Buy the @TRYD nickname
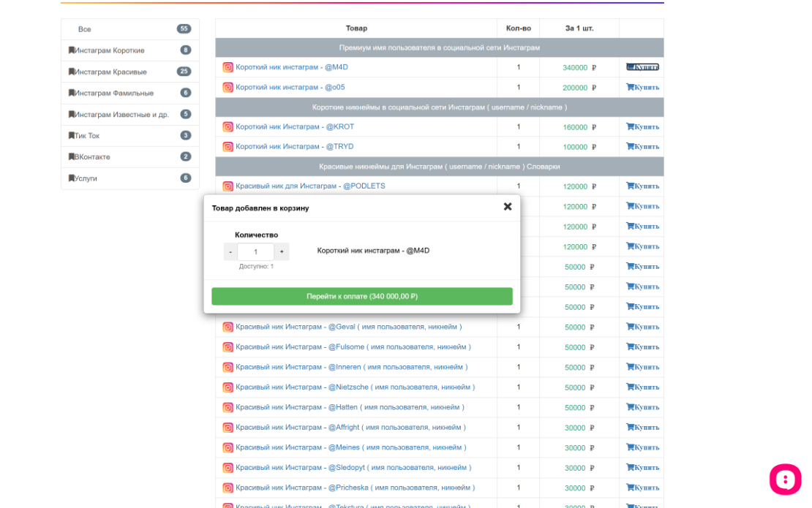 tap(643, 147)
